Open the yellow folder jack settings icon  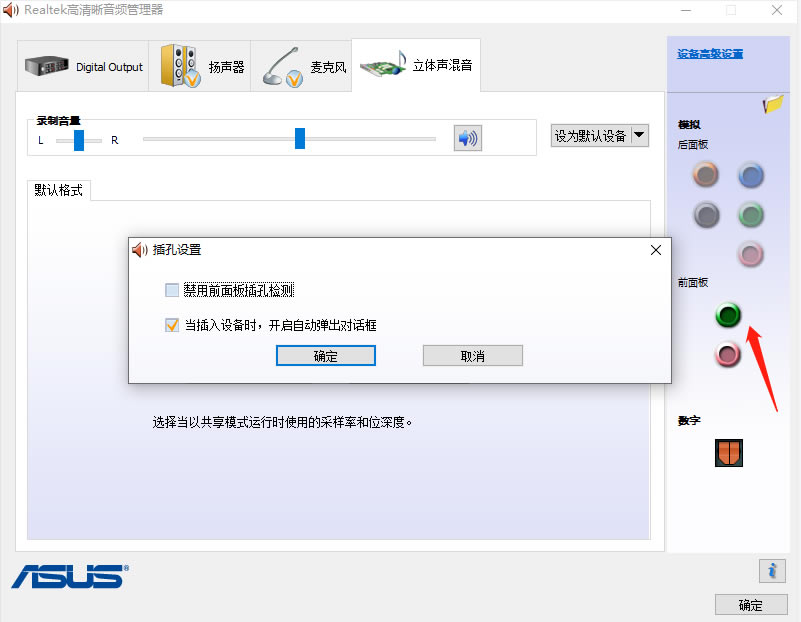tap(772, 103)
